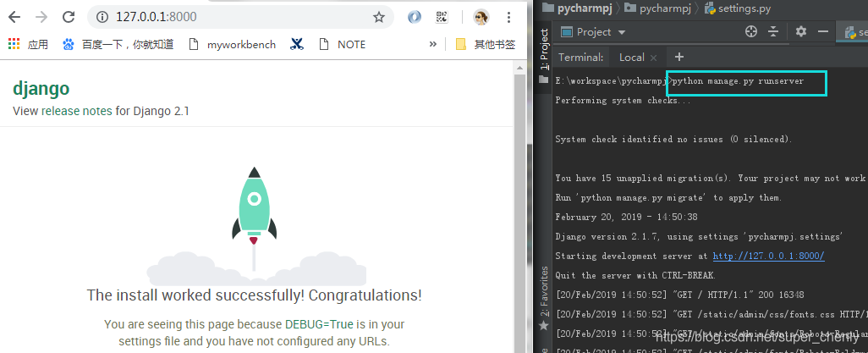
Task: Click 'Quit the server with CTRL-BREAK.' line
Action: tap(635, 275)
